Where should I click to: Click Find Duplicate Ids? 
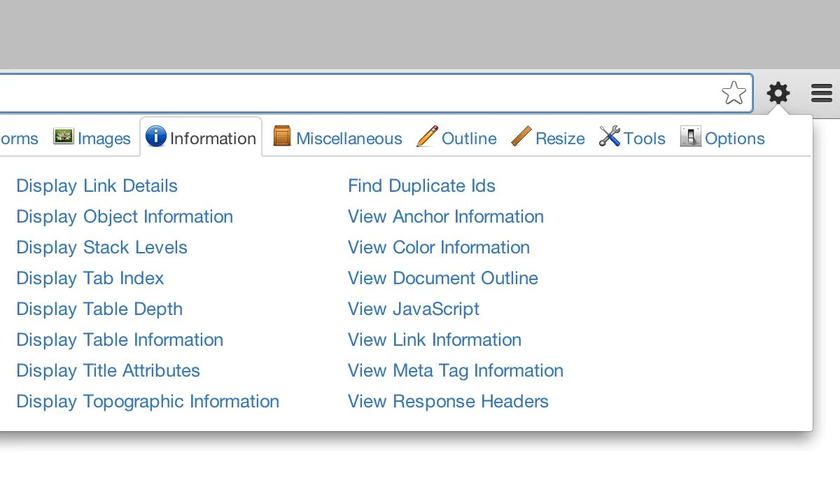421,185
